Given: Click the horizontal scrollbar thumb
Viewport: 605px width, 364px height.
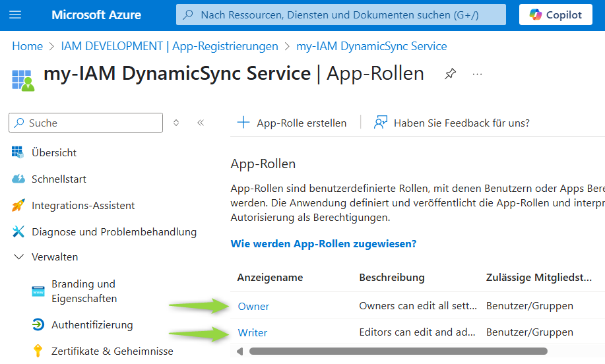Looking at the screenshot, I should [398, 351].
